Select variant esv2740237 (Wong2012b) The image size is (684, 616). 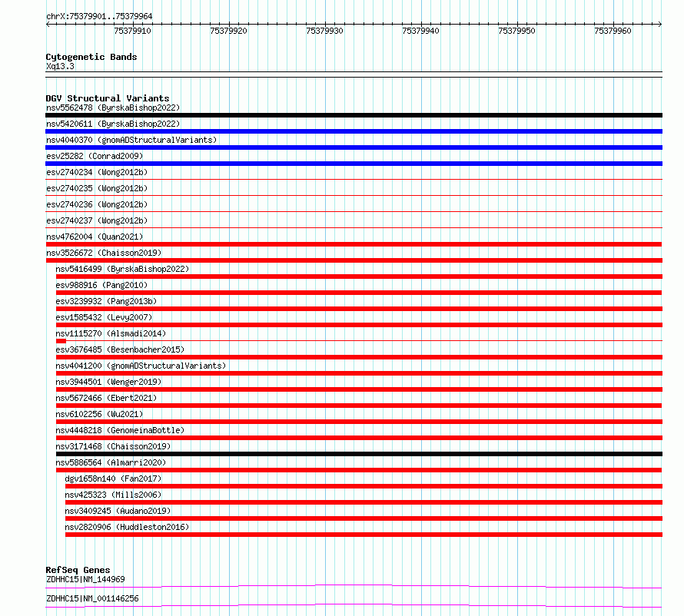click(x=97, y=220)
